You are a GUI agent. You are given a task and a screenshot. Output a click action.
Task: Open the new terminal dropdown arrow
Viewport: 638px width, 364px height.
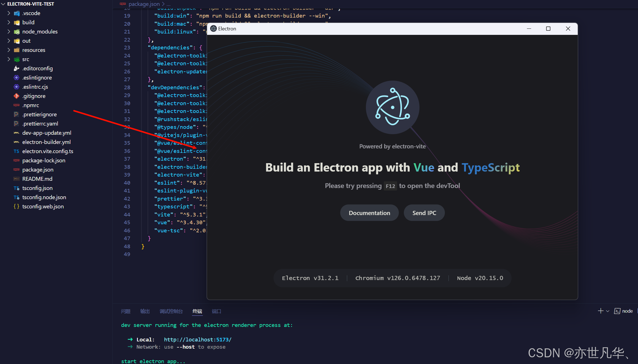608,311
